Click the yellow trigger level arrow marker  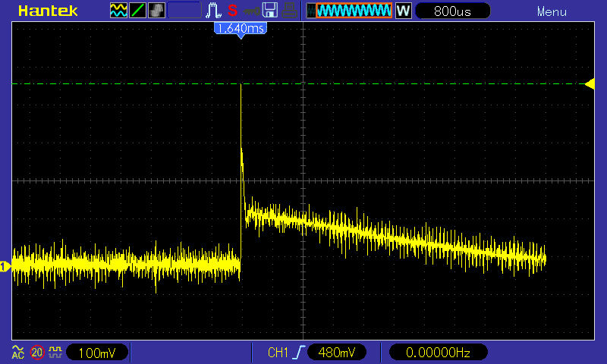point(590,83)
